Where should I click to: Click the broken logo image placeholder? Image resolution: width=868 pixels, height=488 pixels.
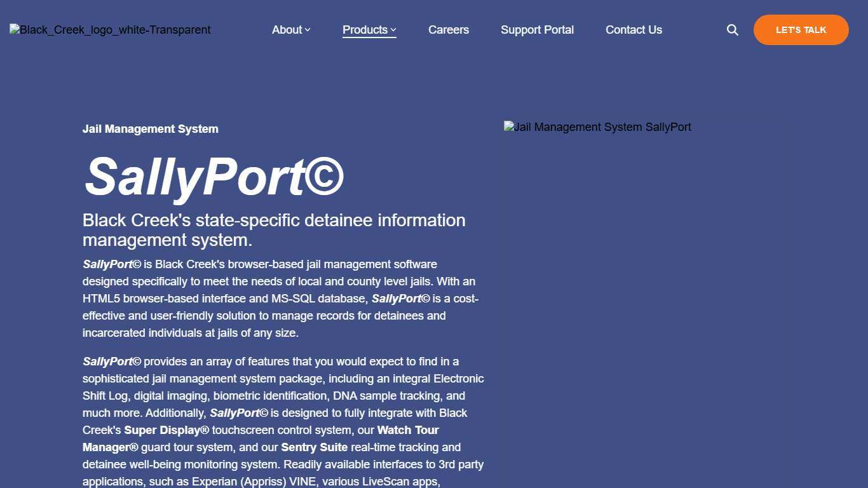109,29
